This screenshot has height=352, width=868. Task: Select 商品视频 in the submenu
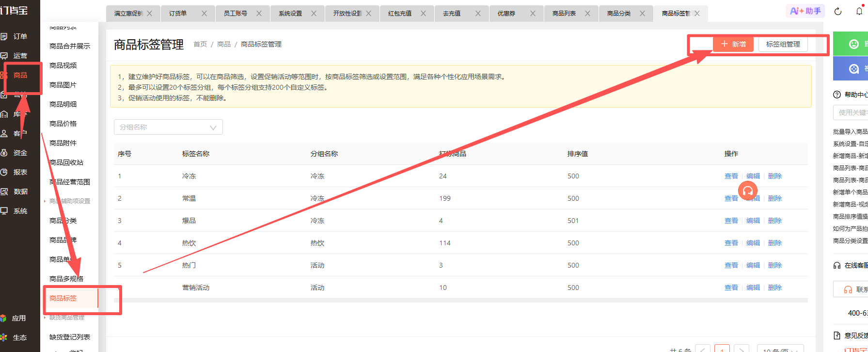[x=63, y=65]
